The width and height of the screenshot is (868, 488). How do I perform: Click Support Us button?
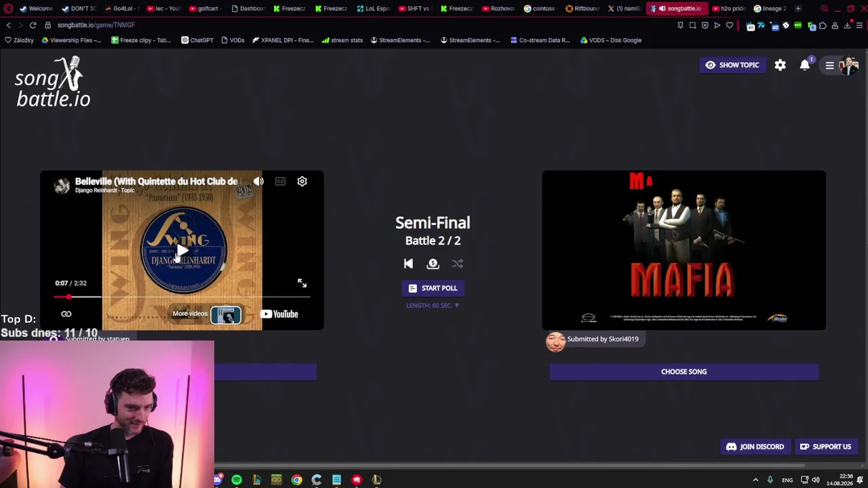[x=825, y=447]
